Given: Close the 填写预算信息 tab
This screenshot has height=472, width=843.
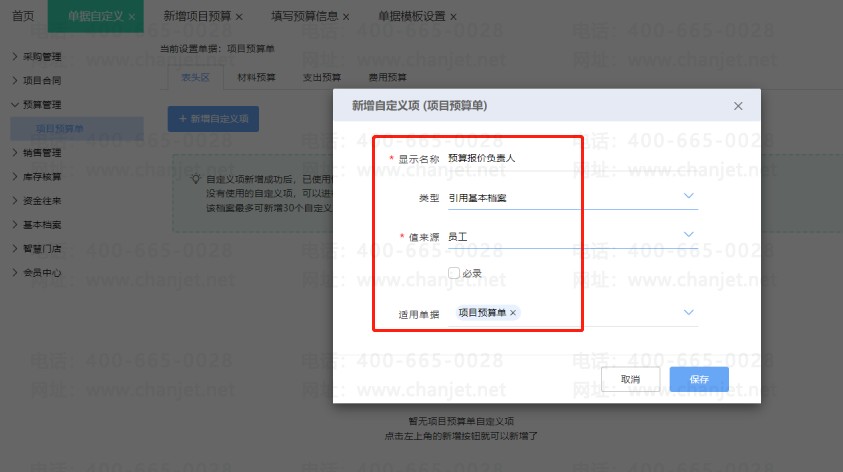Looking at the screenshot, I should tap(346, 17).
